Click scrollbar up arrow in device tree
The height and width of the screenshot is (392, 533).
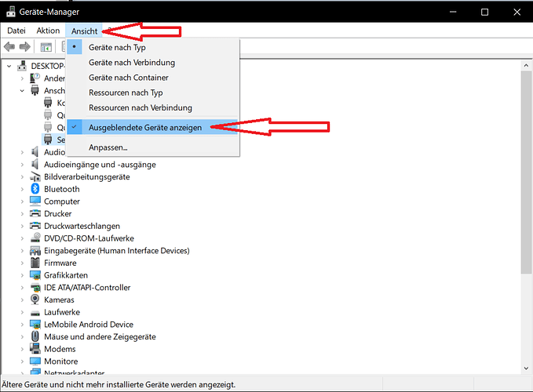click(x=526, y=65)
